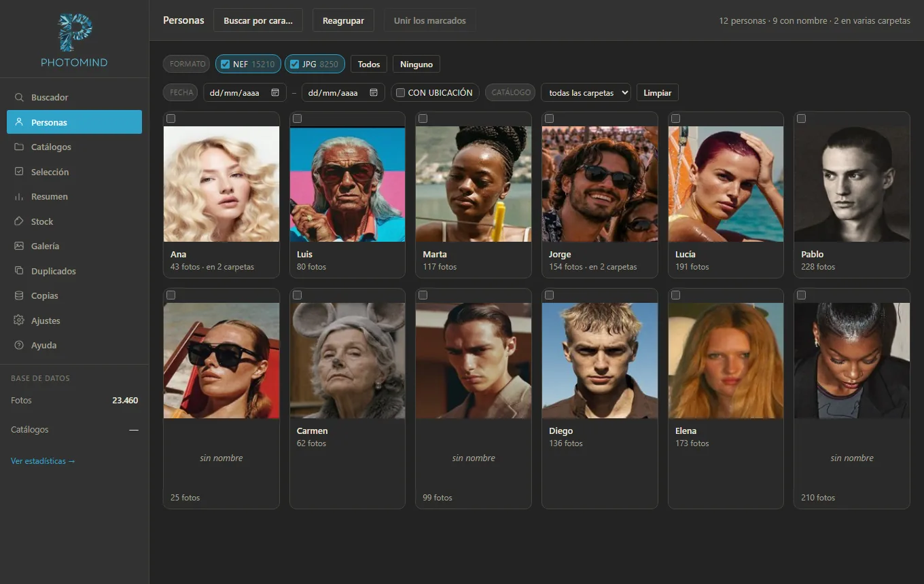Screen dimensions: 924x584
Task: Open Buscador in the sidebar
Action: [x=74, y=97]
